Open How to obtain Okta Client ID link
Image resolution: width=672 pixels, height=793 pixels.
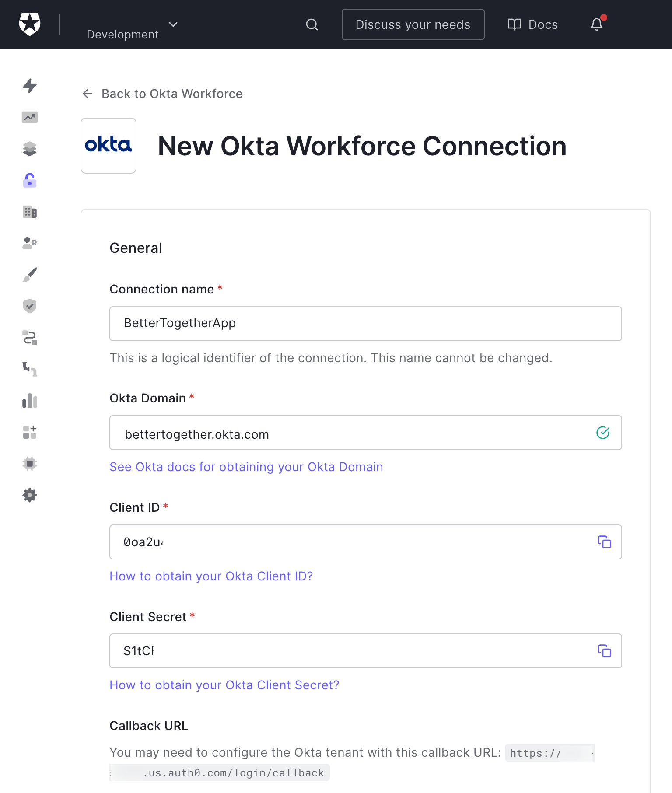click(x=211, y=576)
